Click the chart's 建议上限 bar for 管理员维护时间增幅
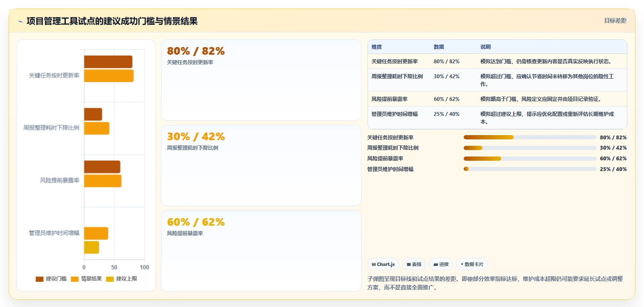The image size is (644, 307). [x=91, y=248]
